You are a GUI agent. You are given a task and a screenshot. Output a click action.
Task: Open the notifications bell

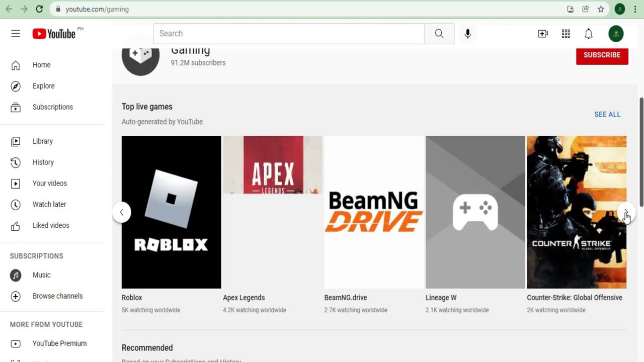click(588, 34)
